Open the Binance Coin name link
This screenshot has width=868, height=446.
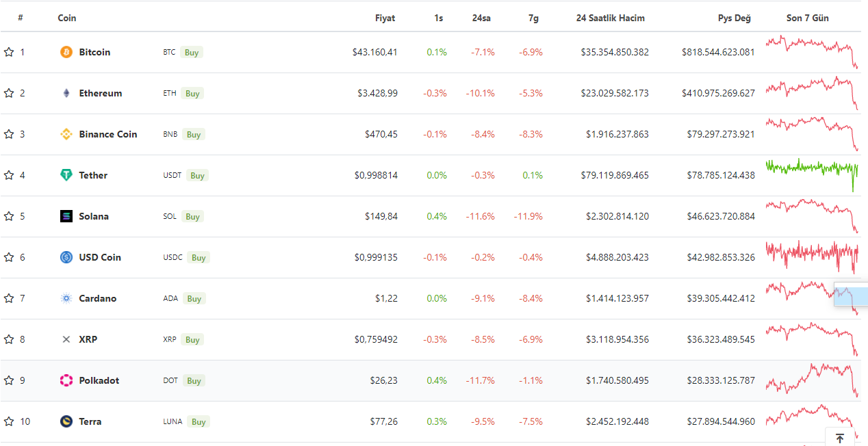pos(108,134)
